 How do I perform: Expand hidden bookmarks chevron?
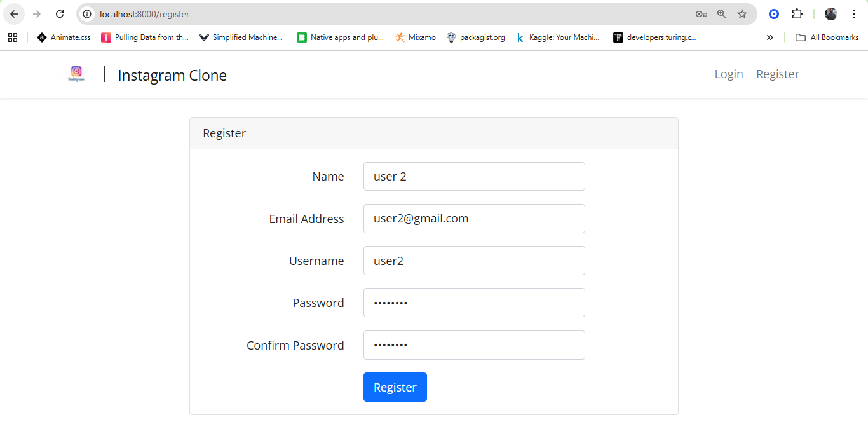tap(770, 37)
